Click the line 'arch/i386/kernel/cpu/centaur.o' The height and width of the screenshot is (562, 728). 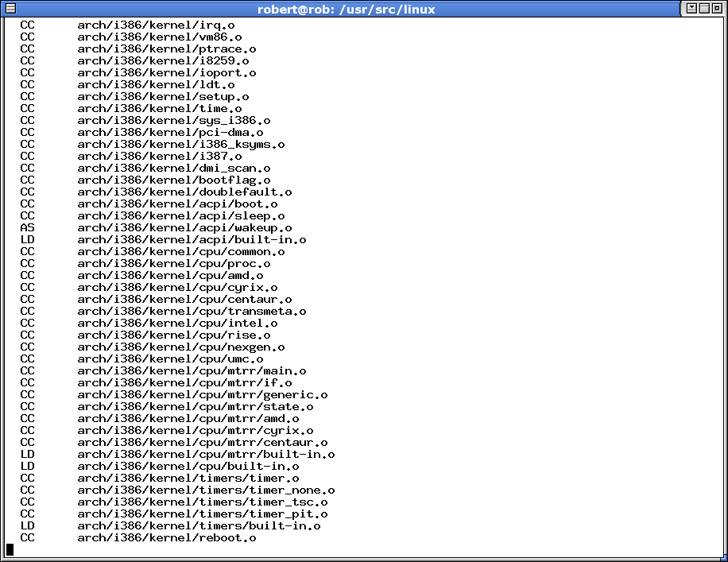[185, 300]
